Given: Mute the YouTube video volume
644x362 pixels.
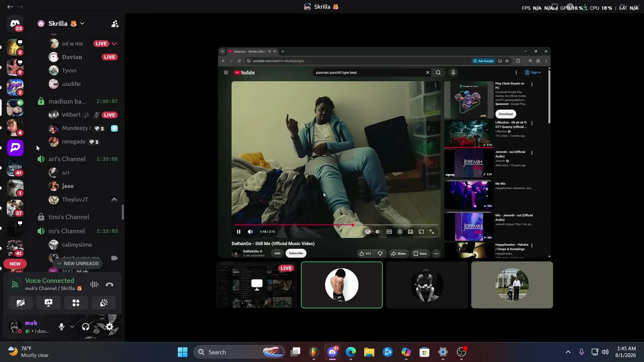Looking at the screenshot, I should (x=250, y=232).
